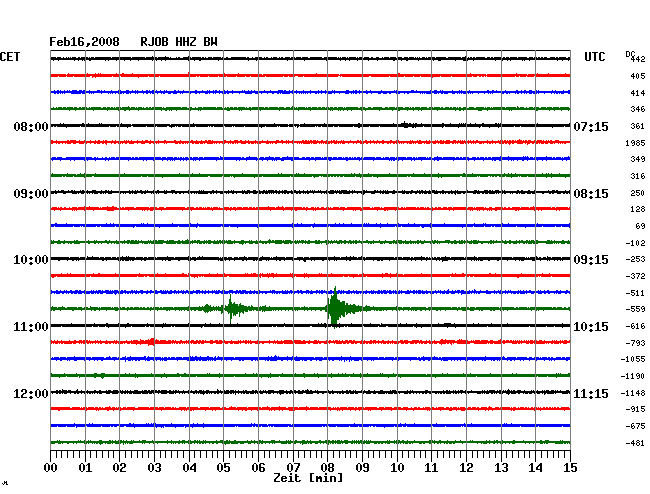Screen dimensions: 650x494
Task: Select the DC offset value 69
Action: coord(640,226)
